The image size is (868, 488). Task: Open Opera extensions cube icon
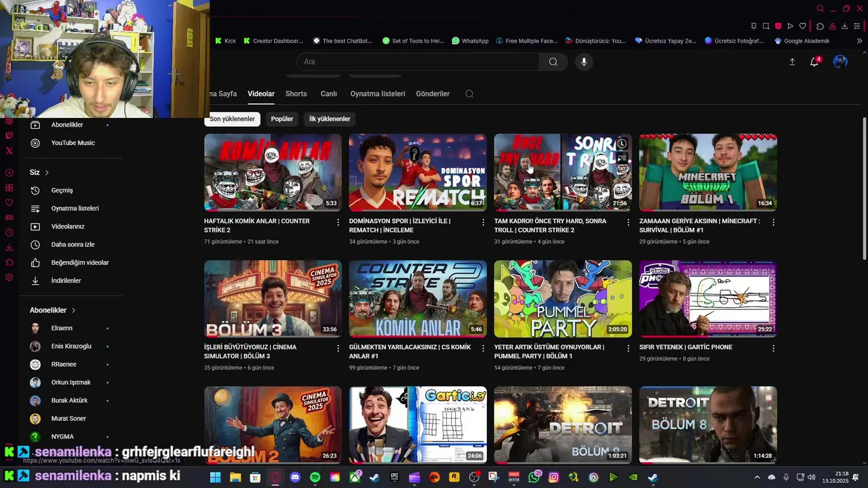point(820,26)
